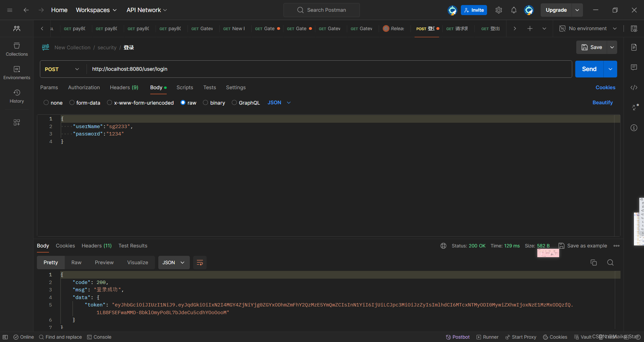Open the raw JSON language dropdown
644x342 pixels.
point(279,103)
